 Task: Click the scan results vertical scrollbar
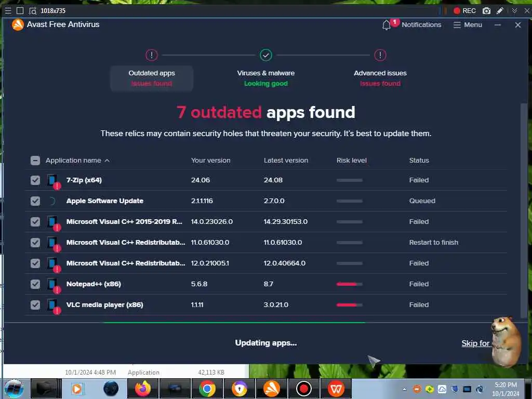pos(524,210)
